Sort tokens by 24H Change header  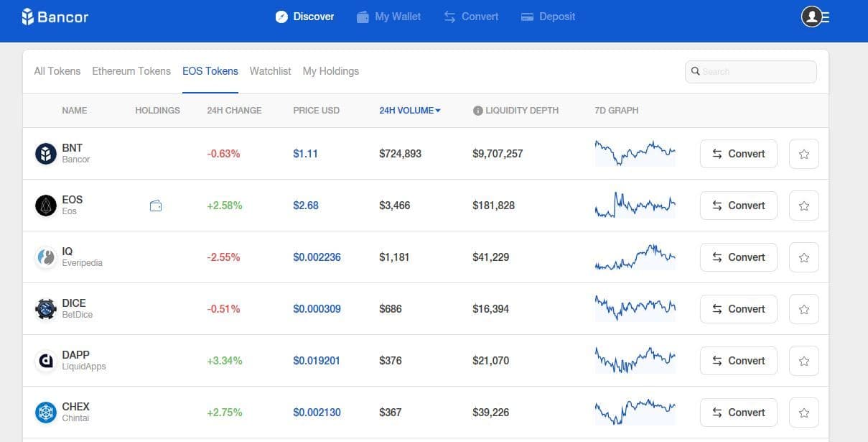coord(234,111)
